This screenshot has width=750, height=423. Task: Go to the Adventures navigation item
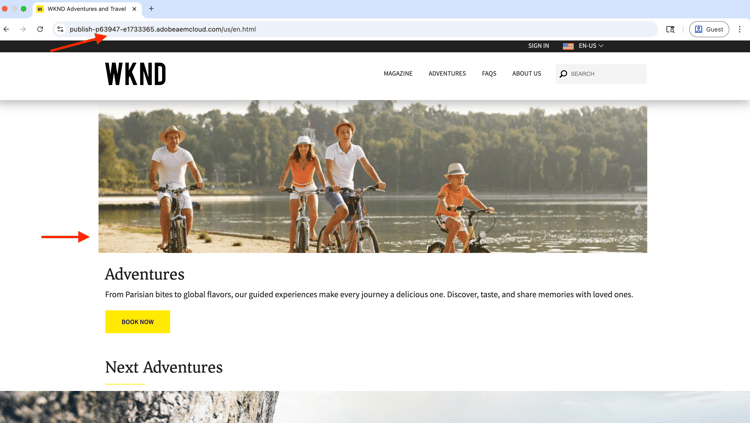pyautogui.click(x=447, y=74)
